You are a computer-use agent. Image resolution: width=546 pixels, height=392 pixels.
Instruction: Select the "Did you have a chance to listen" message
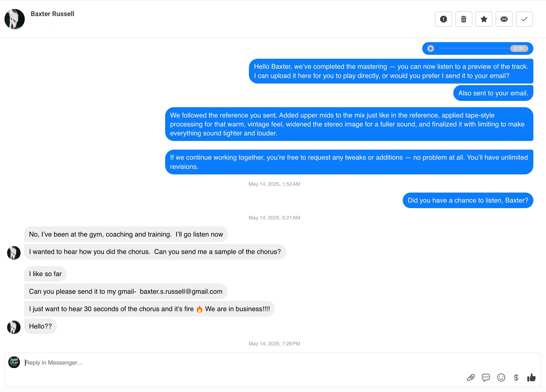pyautogui.click(x=468, y=200)
